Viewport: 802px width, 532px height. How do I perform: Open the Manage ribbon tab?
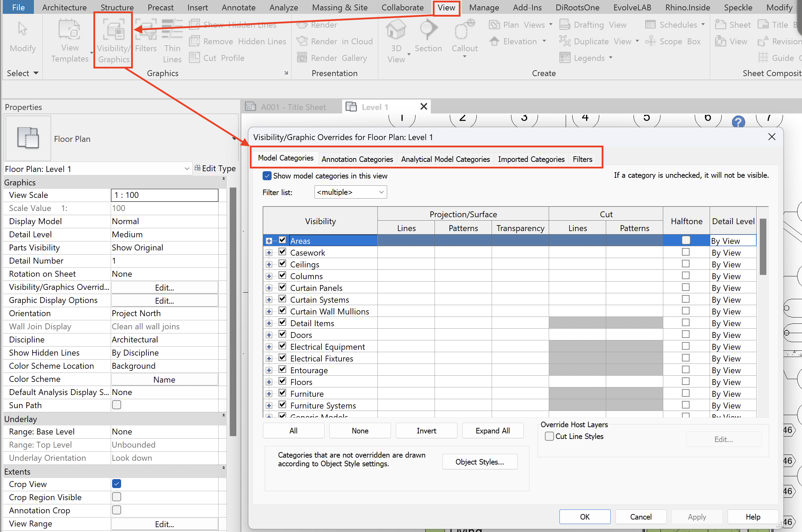click(x=484, y=8)
